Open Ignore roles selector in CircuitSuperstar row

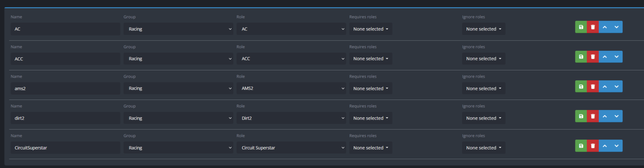[x=483, y=148]
